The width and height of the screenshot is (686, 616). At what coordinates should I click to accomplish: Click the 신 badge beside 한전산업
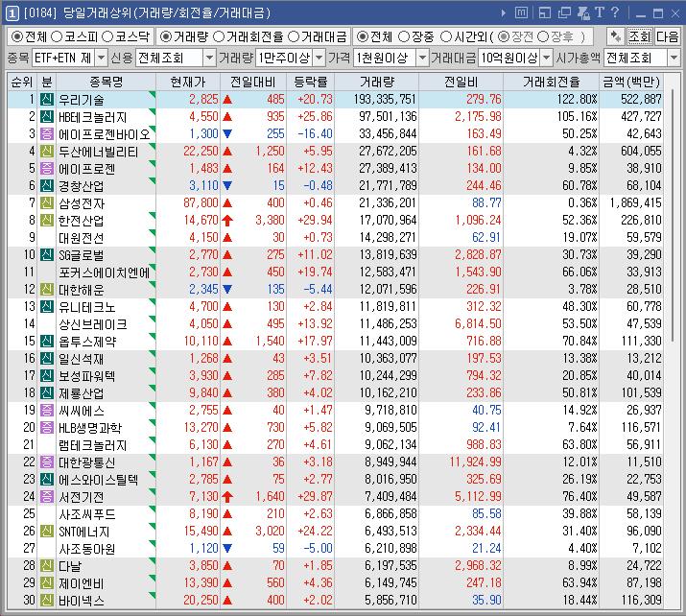click(x=47, y=220)
